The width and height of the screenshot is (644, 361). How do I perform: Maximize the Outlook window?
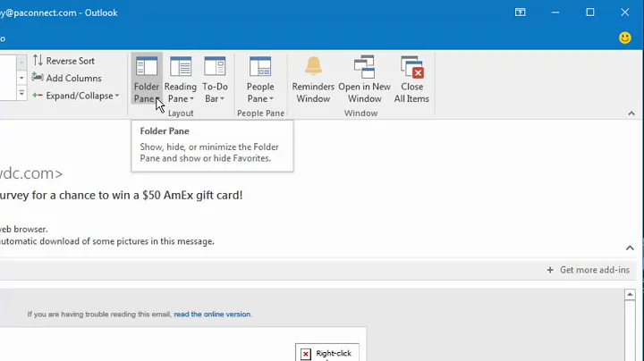pyautogui.click(x=589, y=13)
